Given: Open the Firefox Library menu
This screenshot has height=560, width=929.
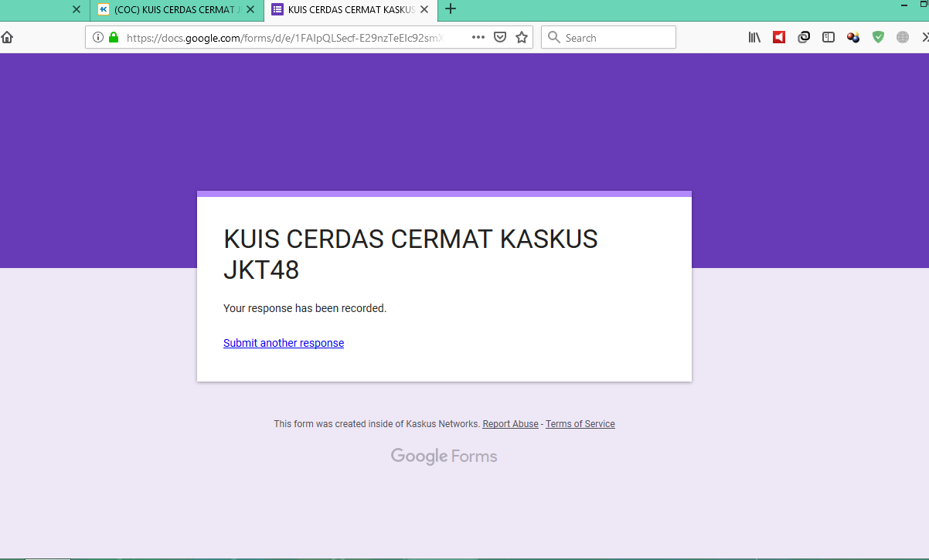Looking at the screenshot, I should (x=754, y=36).
